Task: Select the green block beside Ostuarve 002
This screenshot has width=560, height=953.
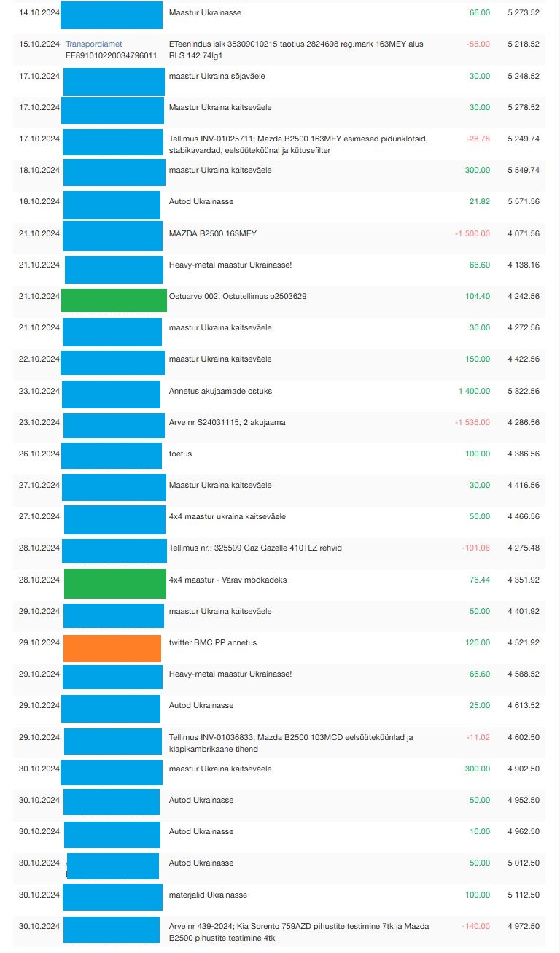Action: pyautogui.click(x=114, y=300)
